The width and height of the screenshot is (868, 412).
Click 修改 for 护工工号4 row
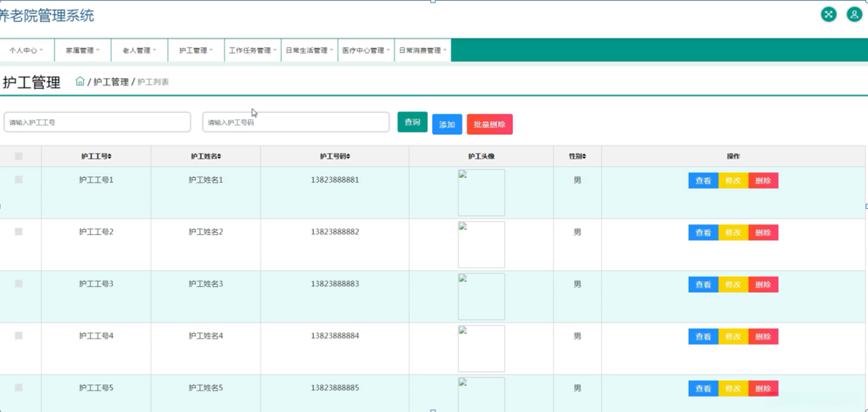733,336
